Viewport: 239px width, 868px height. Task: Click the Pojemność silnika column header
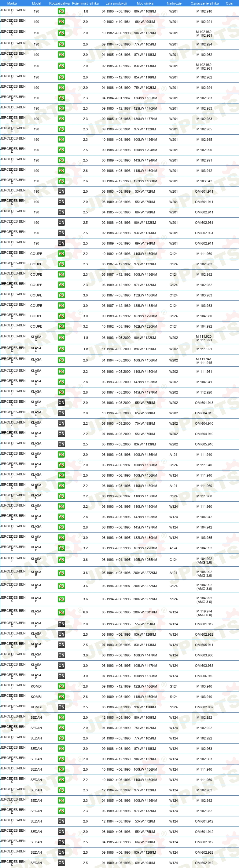[x=85, y=3]
